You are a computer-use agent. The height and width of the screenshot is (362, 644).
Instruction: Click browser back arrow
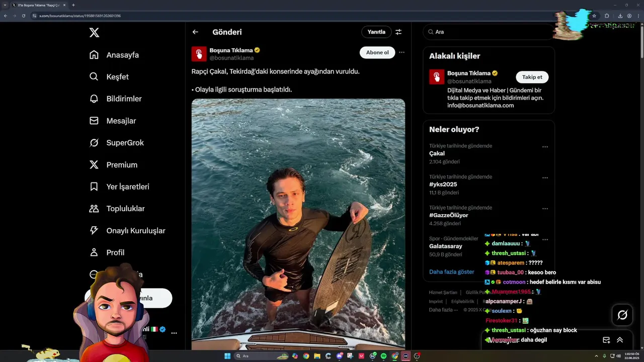(x=6, y=16)
